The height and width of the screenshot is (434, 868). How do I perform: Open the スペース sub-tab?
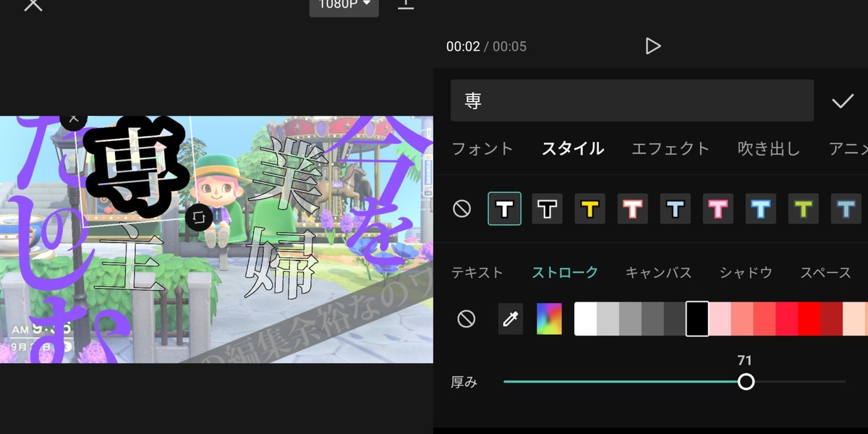[x=825, y=273]
